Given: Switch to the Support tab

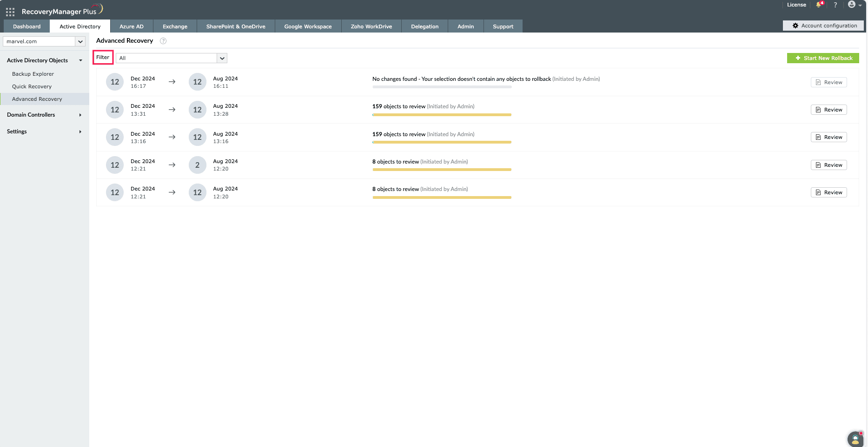Looking at the screenshot, I should click(x=503, y=26).
